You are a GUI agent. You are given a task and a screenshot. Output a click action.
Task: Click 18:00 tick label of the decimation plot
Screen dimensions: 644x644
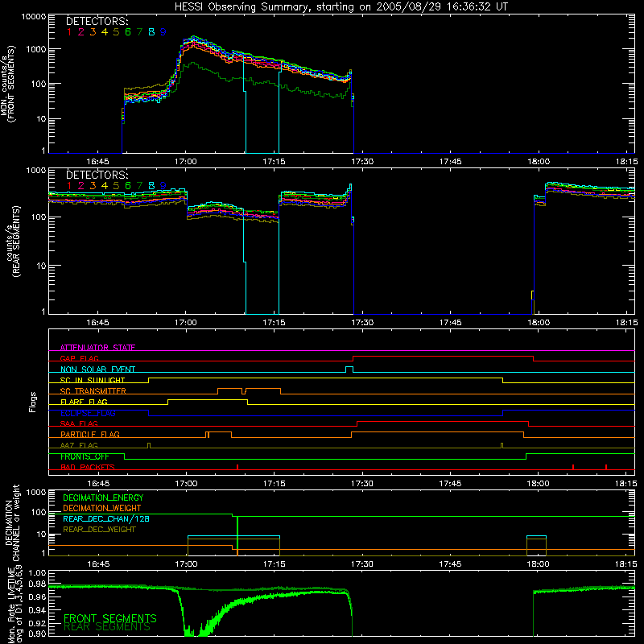[538, 564]
